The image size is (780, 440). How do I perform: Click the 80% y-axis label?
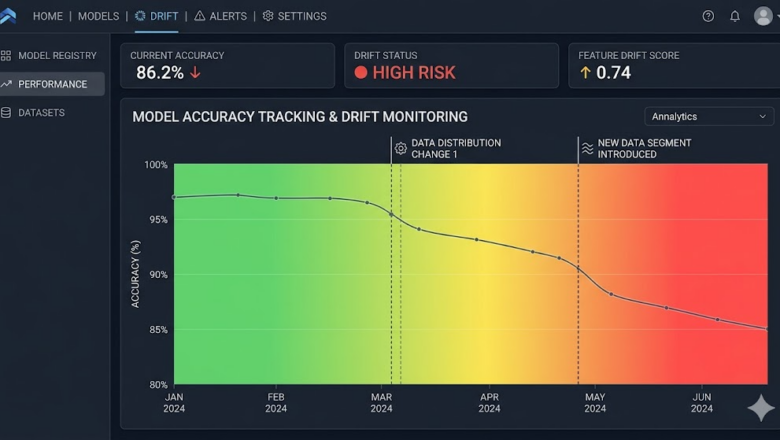158,384
